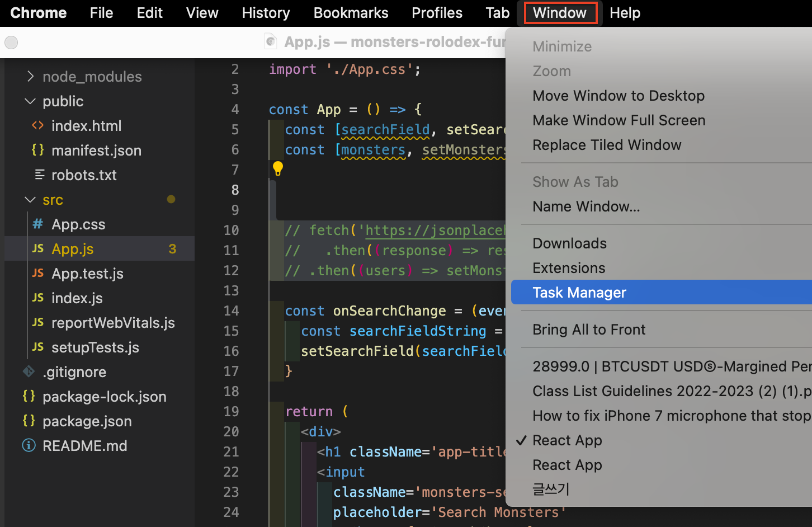Click the JS icon beside reportWebVitals.js
Image resolution: width=812 pixels, height=527 pixels.
(37, 322)
